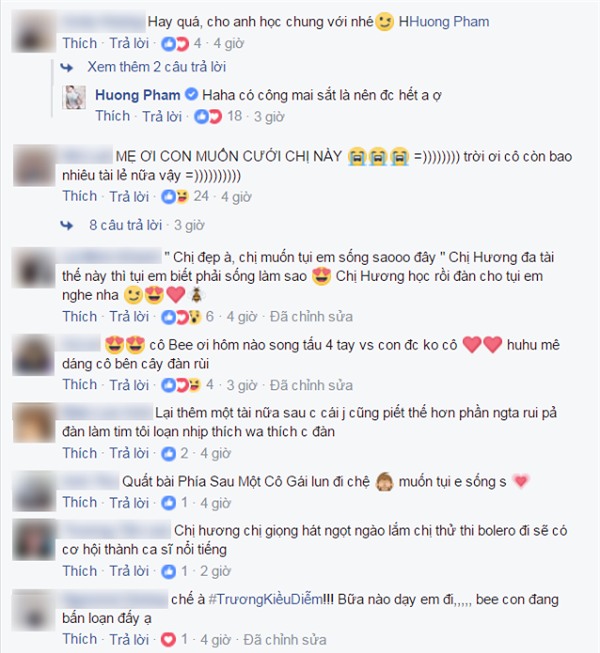The height and width of the screenshot is (653, 600).
Task: Open reactions on the 'MẸ ƠI CON MUỐN CƯỚI' comment
Action: click(175, 197)
